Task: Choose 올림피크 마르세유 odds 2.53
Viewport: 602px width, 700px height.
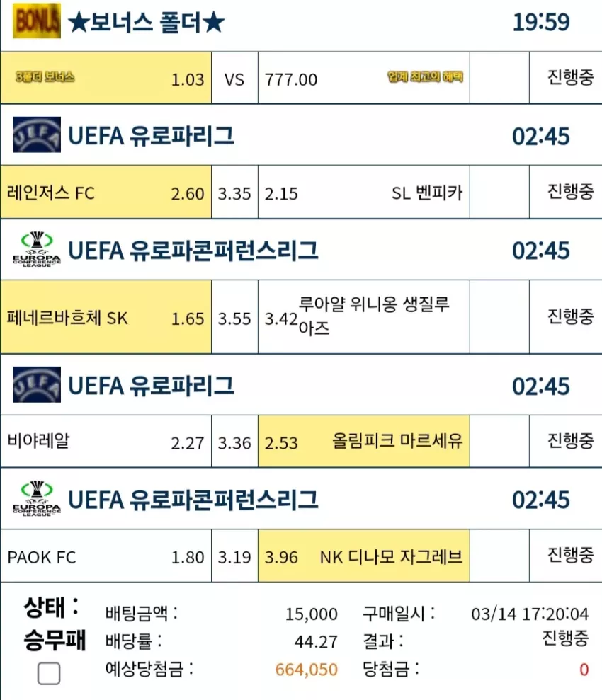Action: point(363,442)
